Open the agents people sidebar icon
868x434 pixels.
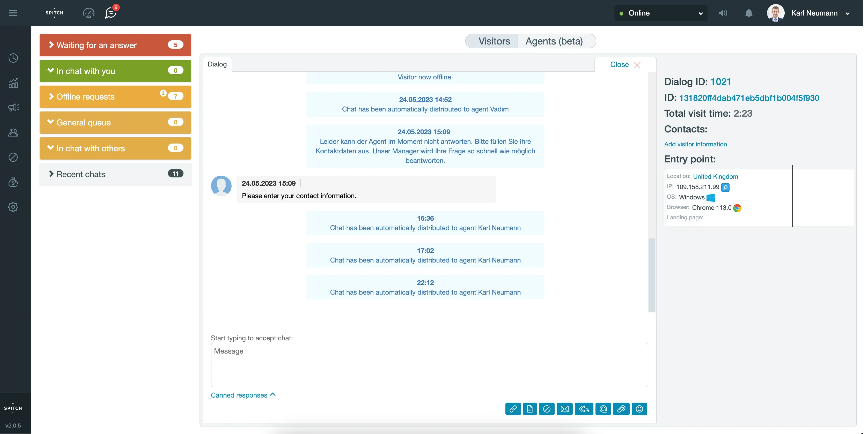tap(13, 133)
